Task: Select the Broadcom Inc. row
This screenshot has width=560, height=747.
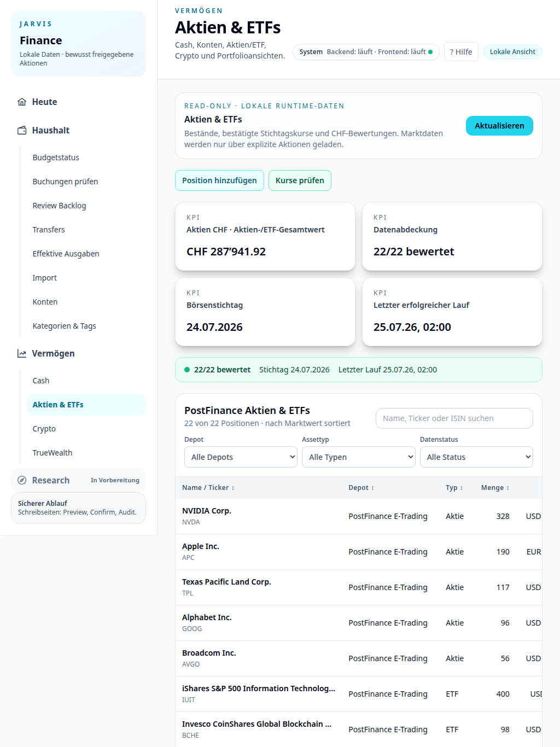Action: click(359, 658)
